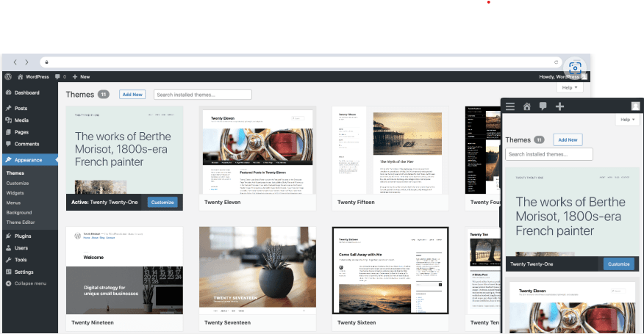Expand the Help dropdown in mobile view
The image size is (644, 334).
click(627, 120)
